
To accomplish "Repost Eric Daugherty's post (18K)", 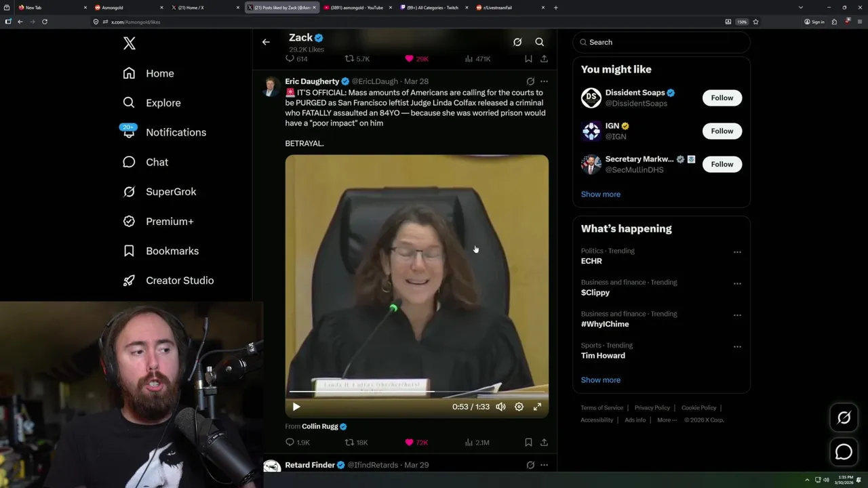I will click(x=357, y=443).
